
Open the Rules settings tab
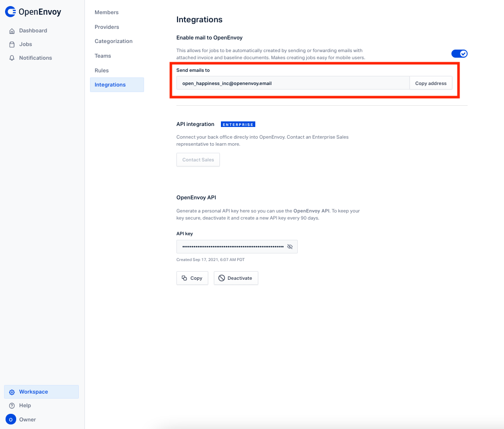(x=102, y=70)
